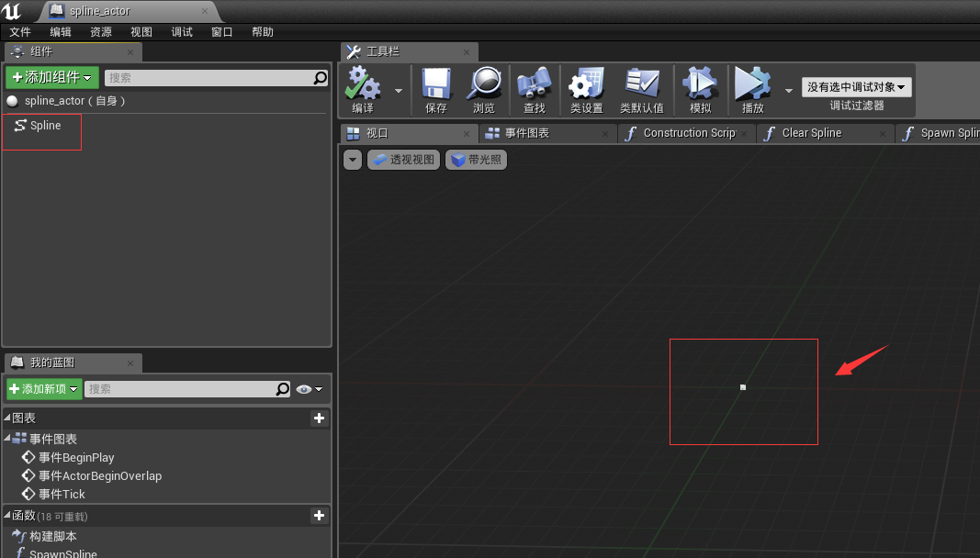Open 没有选中调试对象 debug object dropdown

tap(856, 87)
